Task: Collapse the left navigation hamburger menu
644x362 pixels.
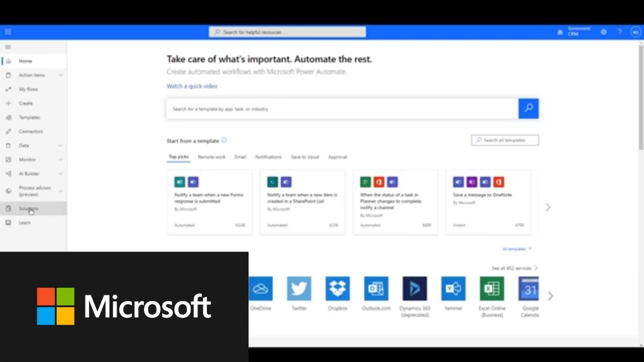Action: click(8, 47)
